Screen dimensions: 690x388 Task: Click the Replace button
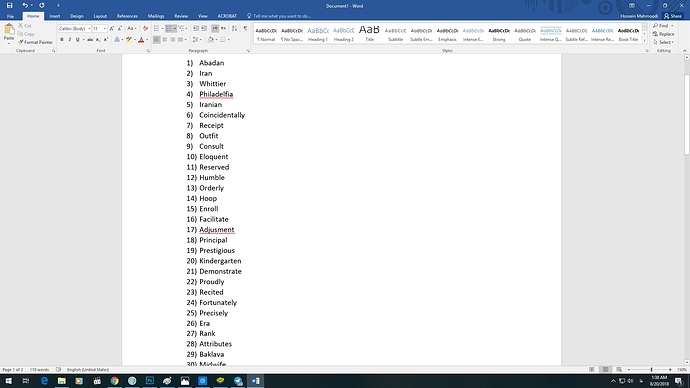[664, 34]
